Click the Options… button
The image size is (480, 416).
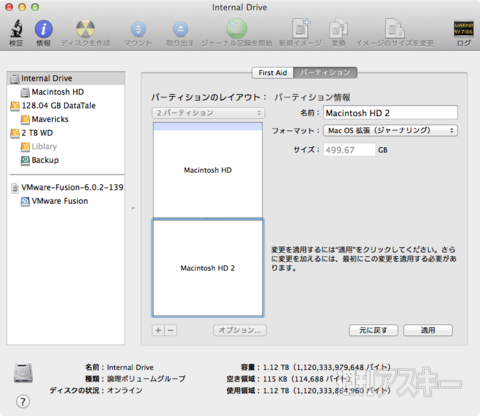coord(240,330)
